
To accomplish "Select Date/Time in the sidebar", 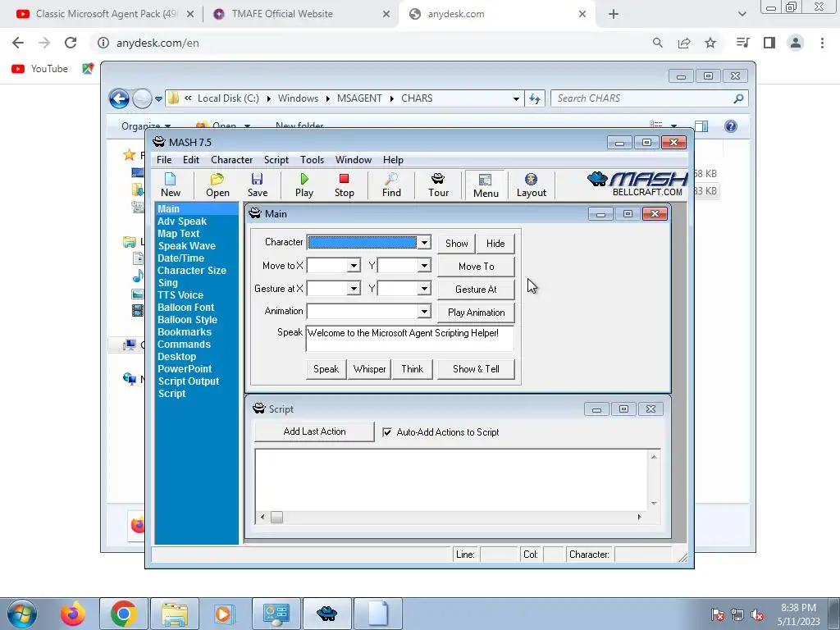I will coord(180,258).
